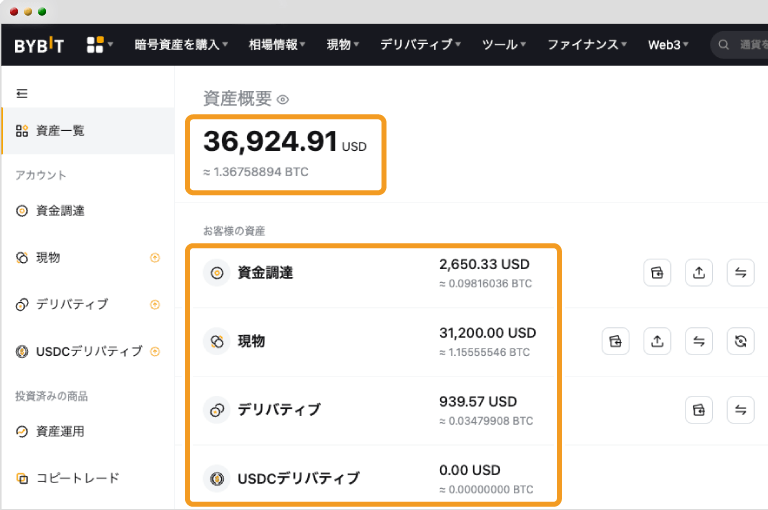The width and height of the screenshot is (768, 510).
Task: Click the 31,200.00 USD value
Action: point(487,333)
